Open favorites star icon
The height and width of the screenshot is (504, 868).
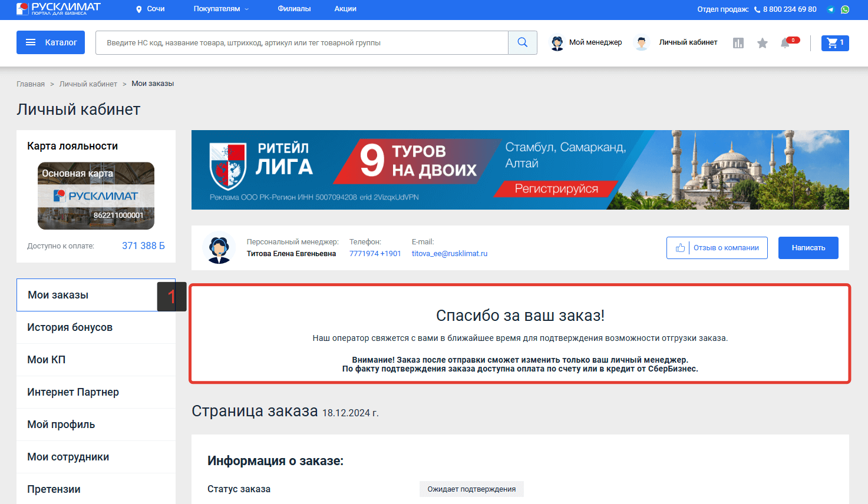point(763,43)
